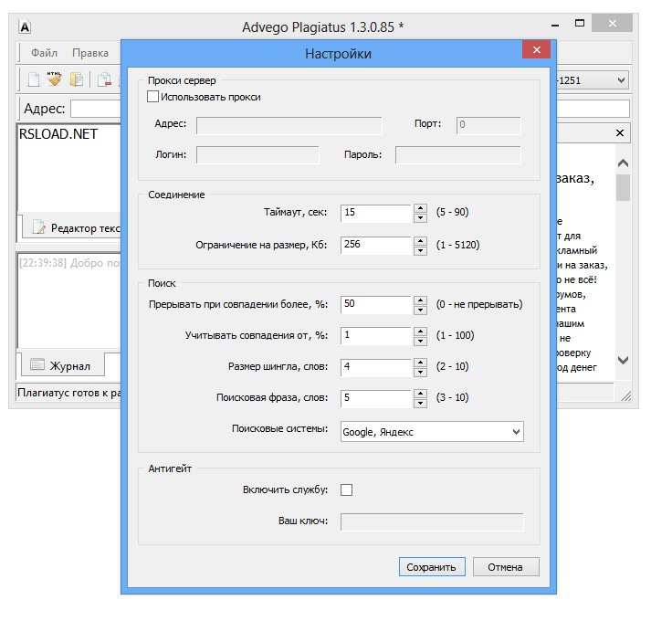This screenshot has height=621, width=672.
Task: Click the Таймаут value field showing 15
Action: tap(376, 213)
